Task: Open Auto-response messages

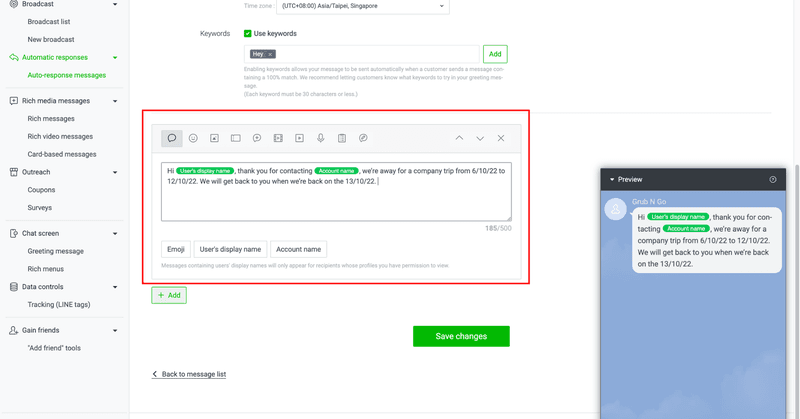Action: coord(67,75)
